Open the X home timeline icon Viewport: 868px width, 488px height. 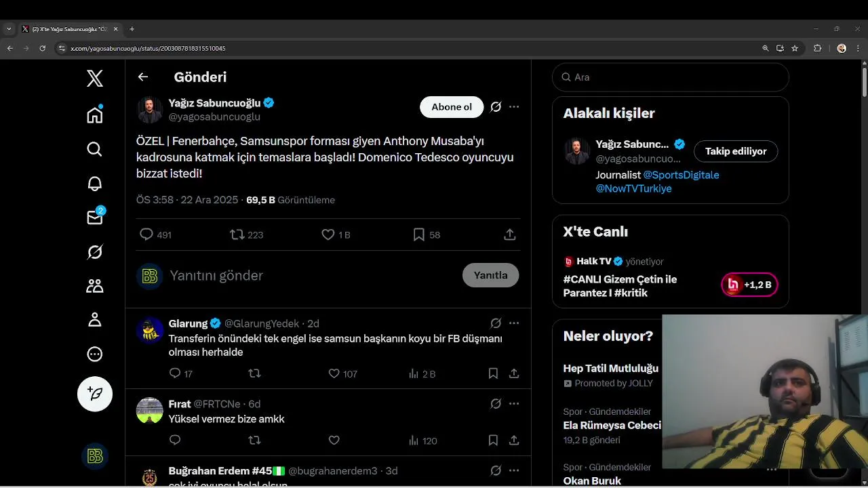click(x=95, y=115)
